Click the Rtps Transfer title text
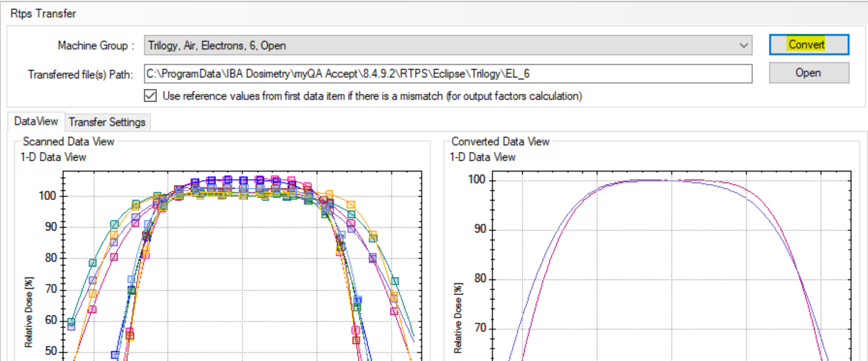The image size is (868, 361). (x=43, y=14)
